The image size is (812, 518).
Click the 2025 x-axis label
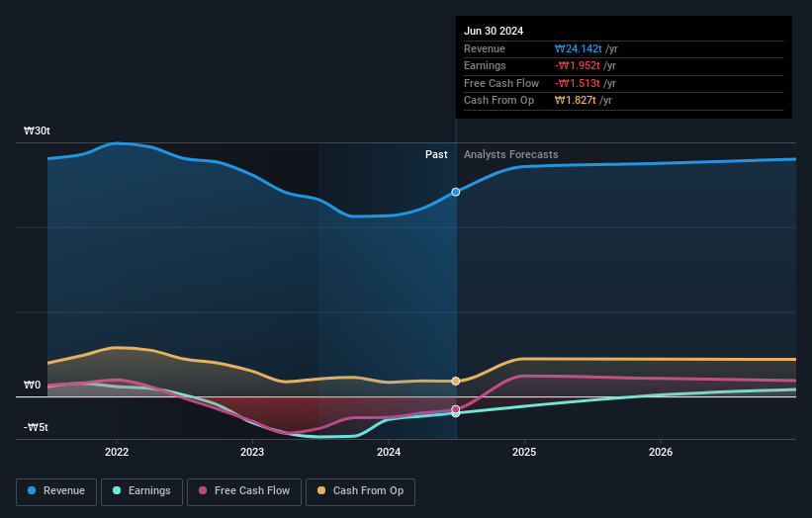click(524, 452)
